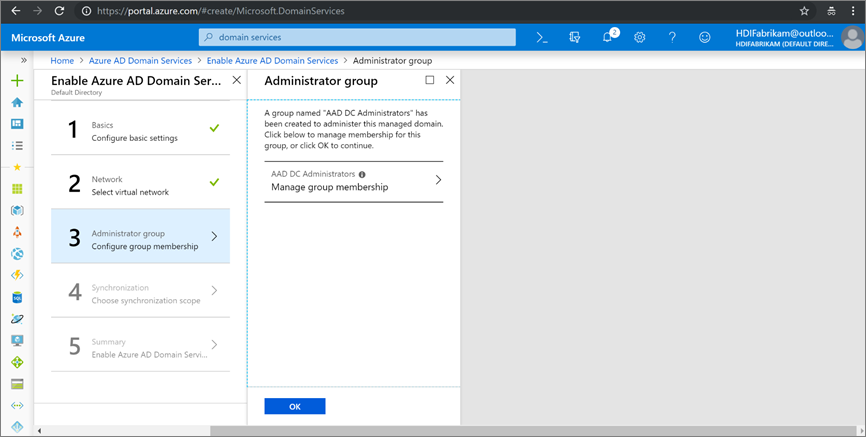Expand the left sidebar with double chevron
This screenshot has width=866, height=437.
[x=24, y=60]
